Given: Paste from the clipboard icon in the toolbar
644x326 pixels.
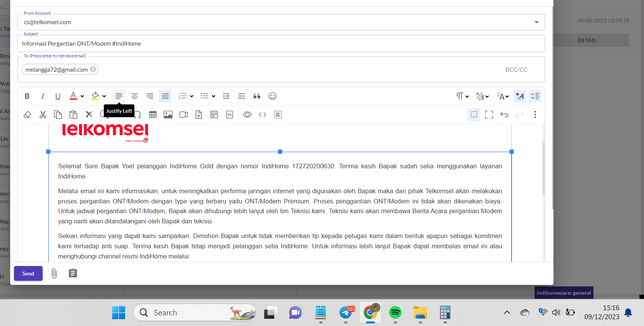Looking at the screenshot, I should pos(73,115).
